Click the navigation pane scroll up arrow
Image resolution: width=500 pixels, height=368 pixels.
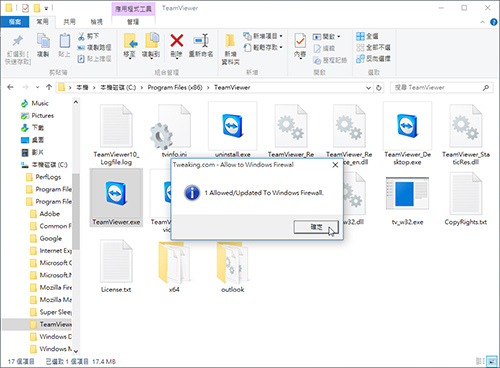[76, 102]
